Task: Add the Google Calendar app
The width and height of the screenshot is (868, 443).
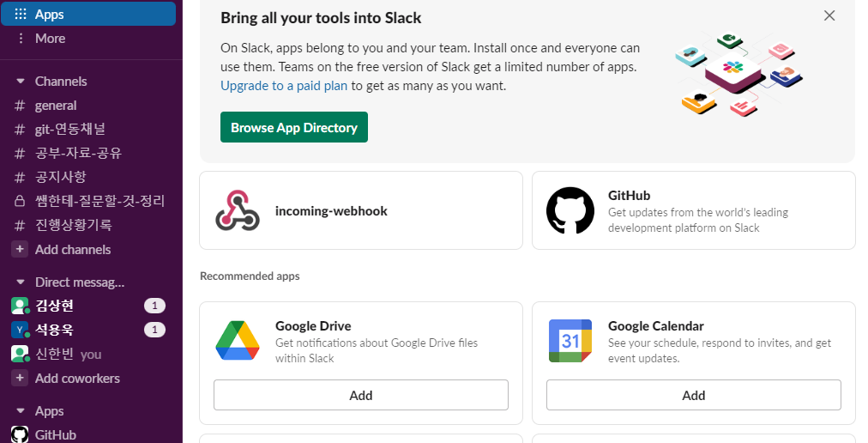Action: tap(694, 395)
